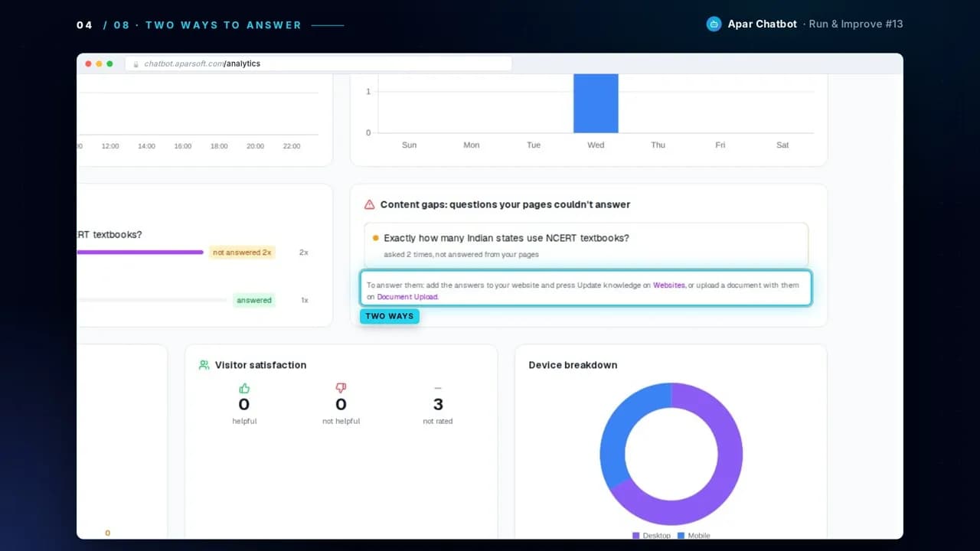
Task: Click the red thumbs-down not helpful icon
Action: [341, 388]
